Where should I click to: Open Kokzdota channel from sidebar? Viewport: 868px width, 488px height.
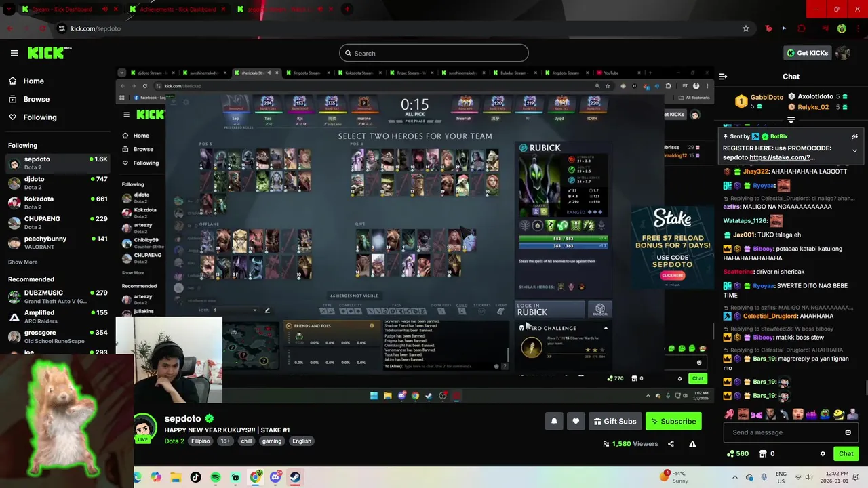click(x=58, y=203)
